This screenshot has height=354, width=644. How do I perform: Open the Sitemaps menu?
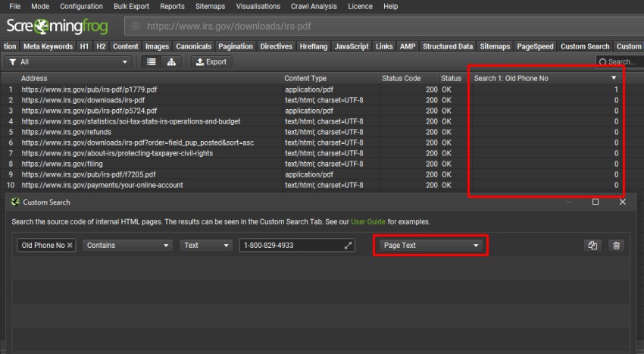pos(210,7)
